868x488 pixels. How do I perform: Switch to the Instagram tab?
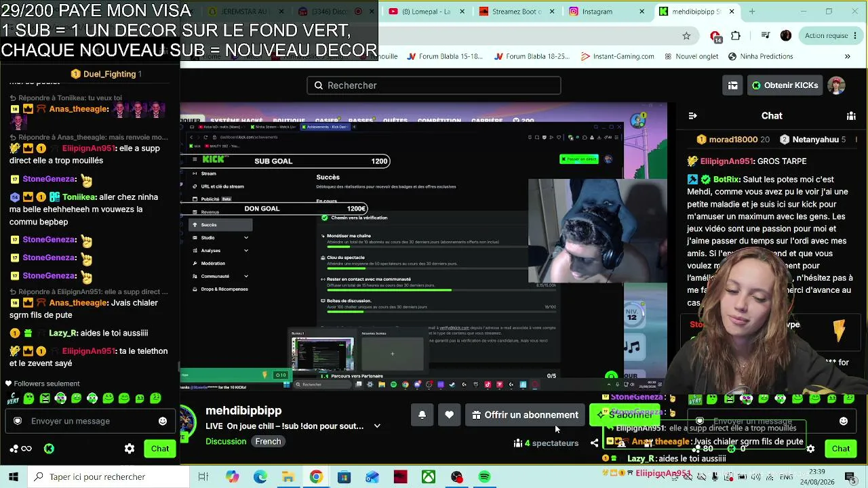pyautogui.click(x=607, y=12)
